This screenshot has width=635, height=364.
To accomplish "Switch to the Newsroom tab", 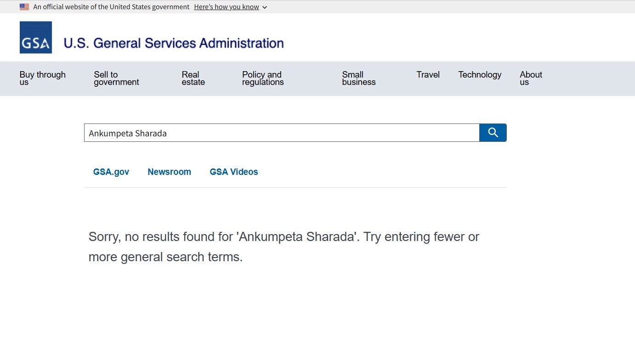I will pyautogui.click(x=169, y=172).
